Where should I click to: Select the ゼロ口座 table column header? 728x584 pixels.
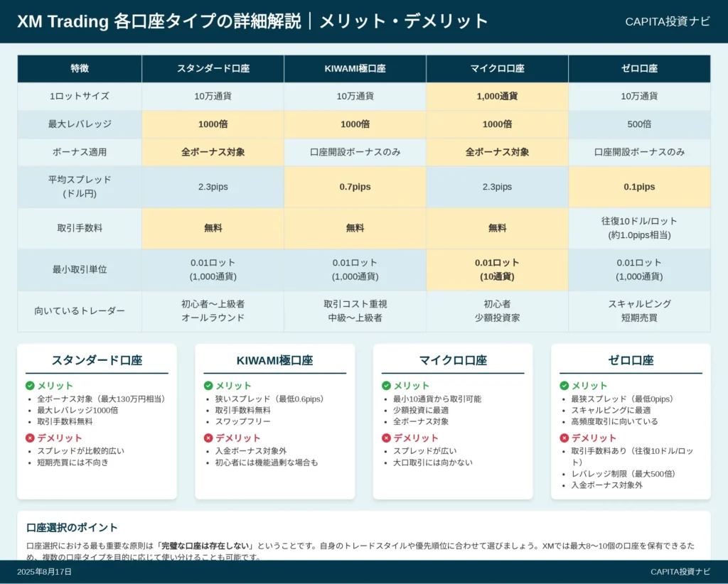tap(639, 69)
